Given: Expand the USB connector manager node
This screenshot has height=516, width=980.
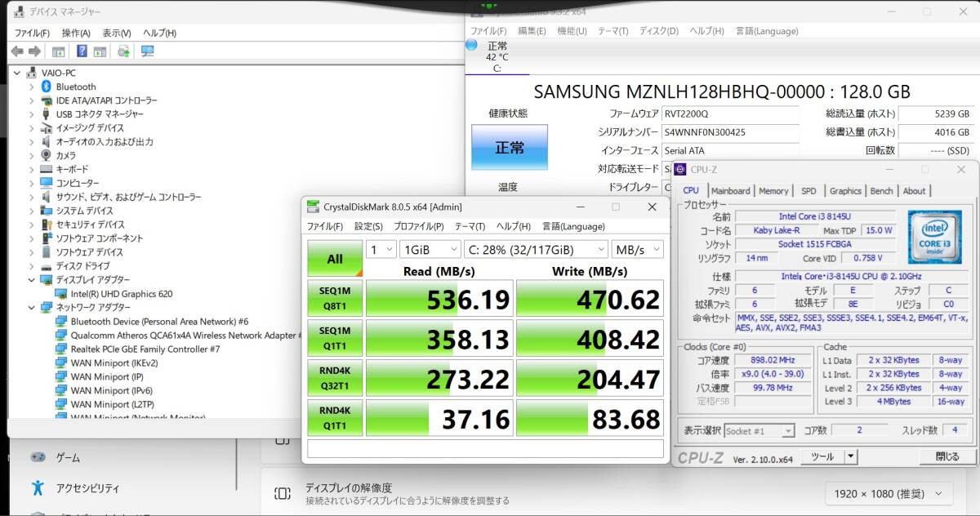Looking at the screenshot, I should (32, 114).
